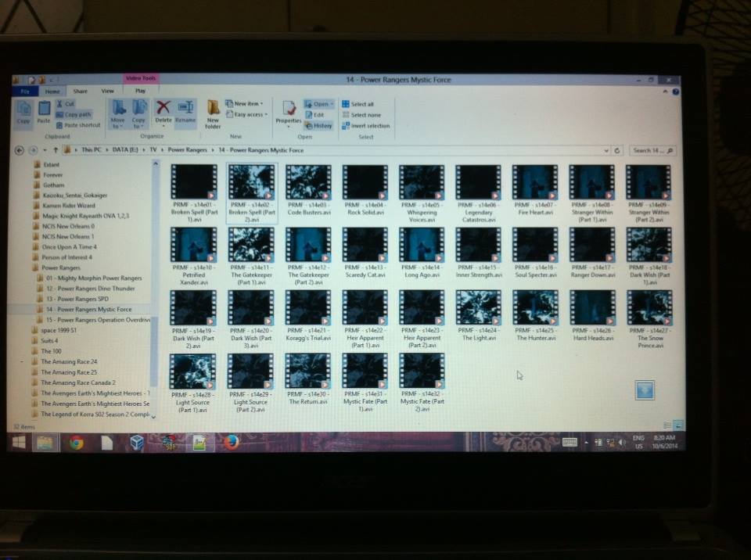Open the New item dropdown menu
The height and width of the screenshot is (560, 751).
pos(245,103)
